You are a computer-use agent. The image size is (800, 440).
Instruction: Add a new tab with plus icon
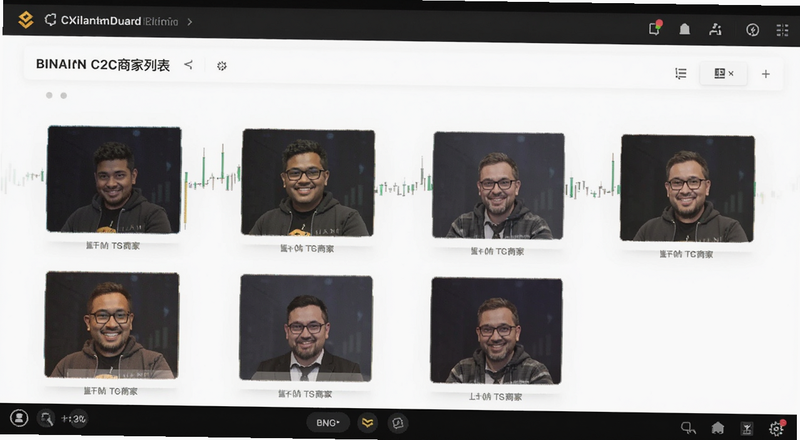pos(765,75)
